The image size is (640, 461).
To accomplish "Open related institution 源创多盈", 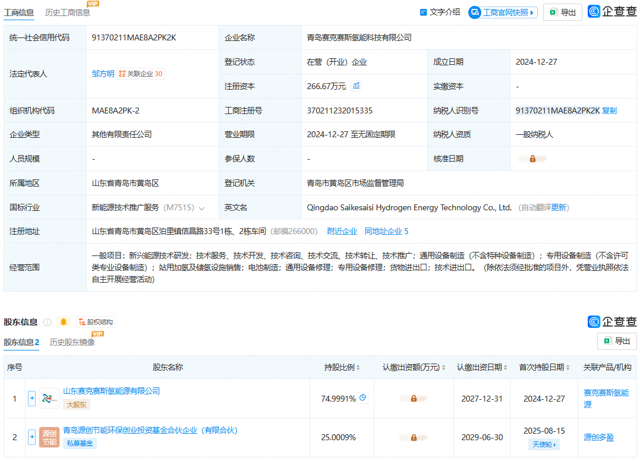I will coord(598,438).
